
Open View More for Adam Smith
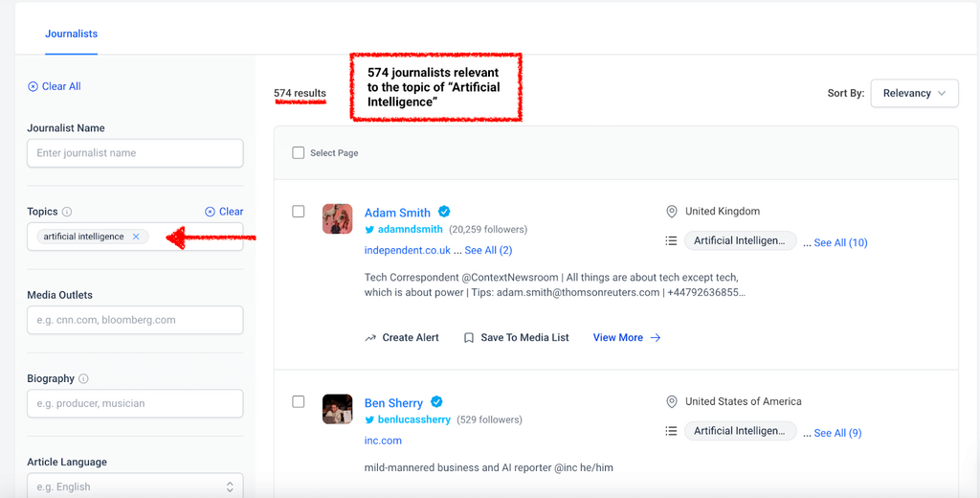[626, 338]
